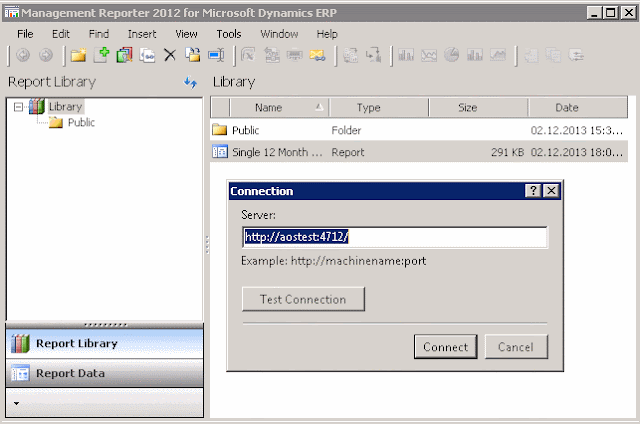640x424 pixels.
Task: Click the black X delete icon
Action: (170, 55)
